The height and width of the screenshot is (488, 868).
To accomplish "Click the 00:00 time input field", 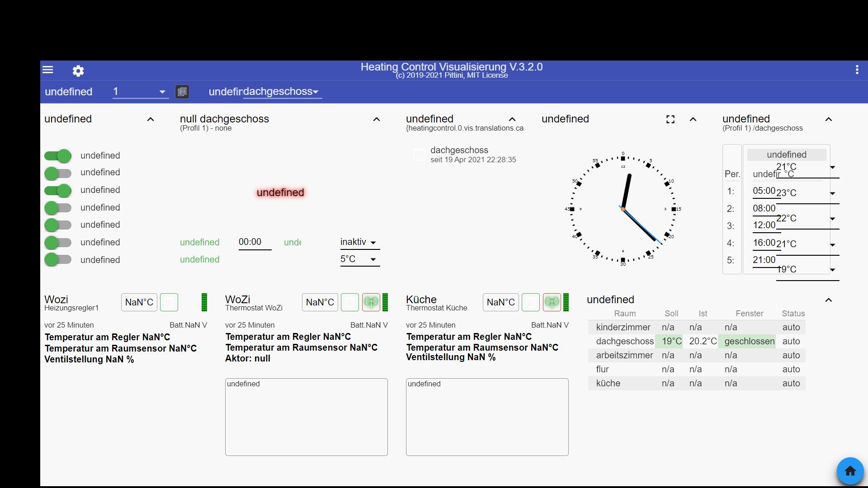I will 255,242.
